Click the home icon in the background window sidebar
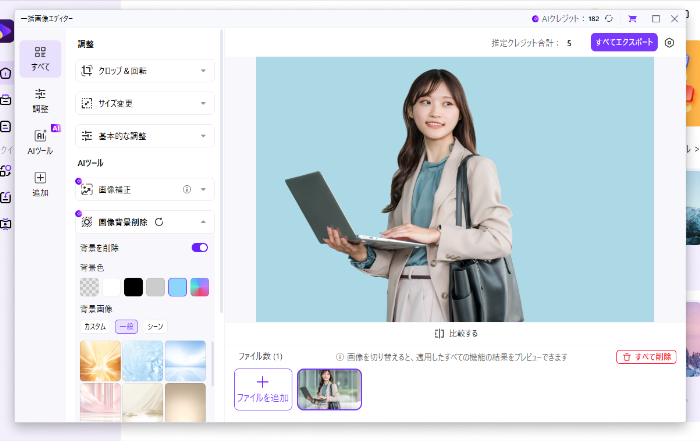This screenshot has height=441, width=700. (6, 73)
